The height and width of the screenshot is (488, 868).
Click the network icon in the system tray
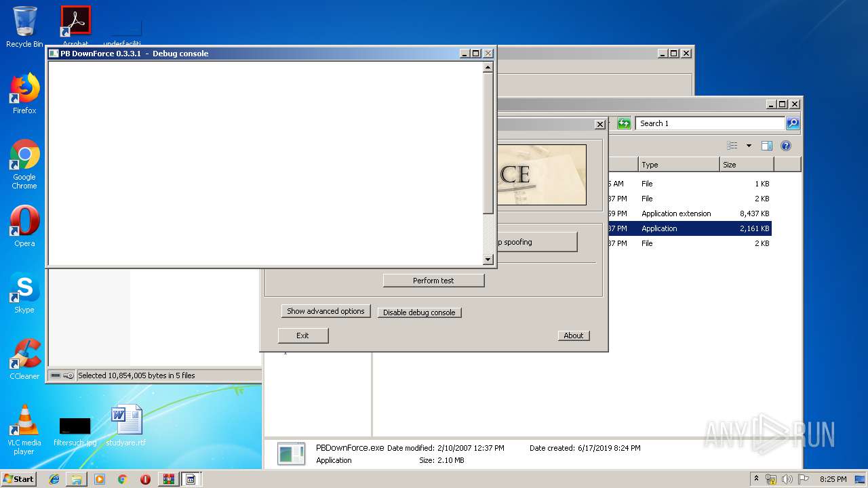pos(771,479)
